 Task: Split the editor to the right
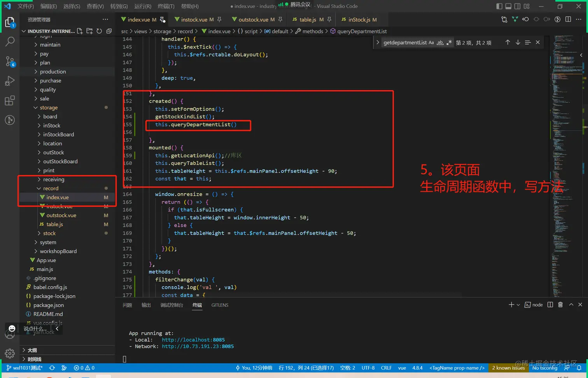click(568, 19)
